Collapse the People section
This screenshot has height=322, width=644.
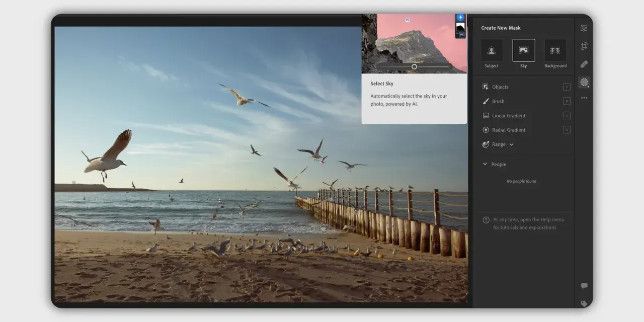click(x=485, y=164)
